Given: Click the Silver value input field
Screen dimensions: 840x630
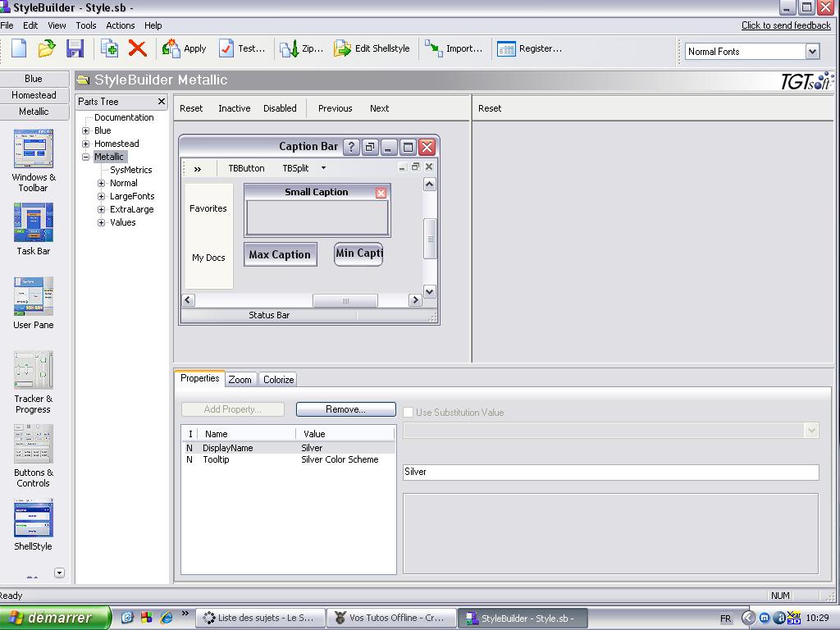Looking at the screenshot, I should pyautogui.click(x=610, y=472).
